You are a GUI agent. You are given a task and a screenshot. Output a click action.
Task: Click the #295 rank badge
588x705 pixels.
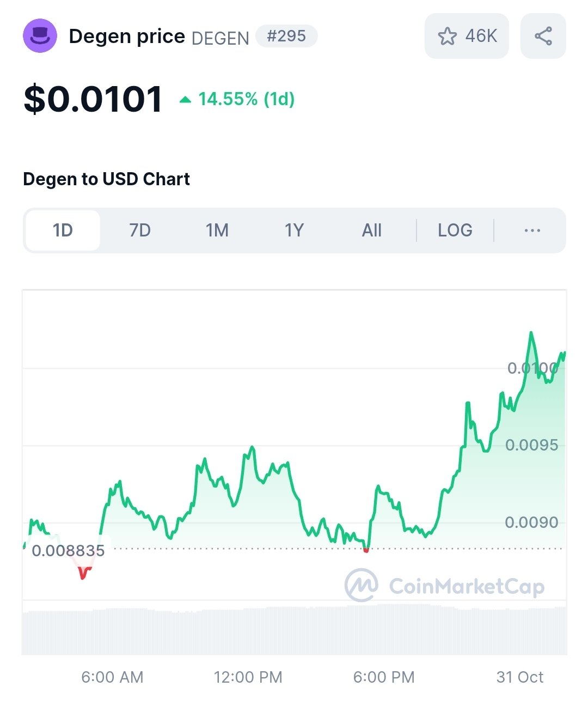pos(286,36)
